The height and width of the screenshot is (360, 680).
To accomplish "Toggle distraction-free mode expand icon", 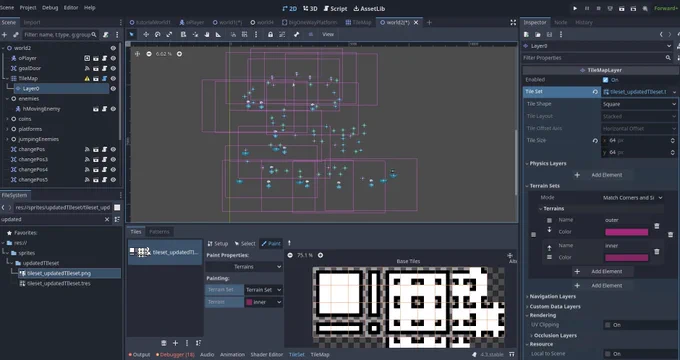I will (x=513, y=23).
